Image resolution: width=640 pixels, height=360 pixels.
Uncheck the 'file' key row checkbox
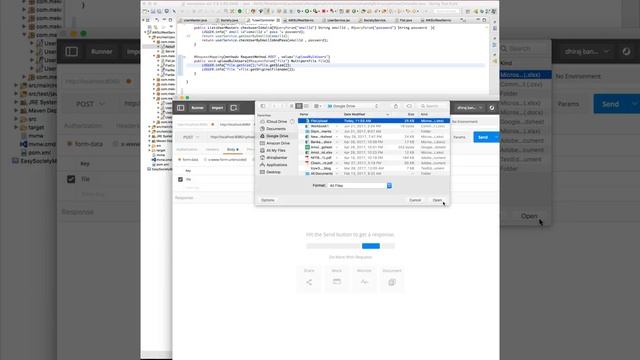point(180,179)
